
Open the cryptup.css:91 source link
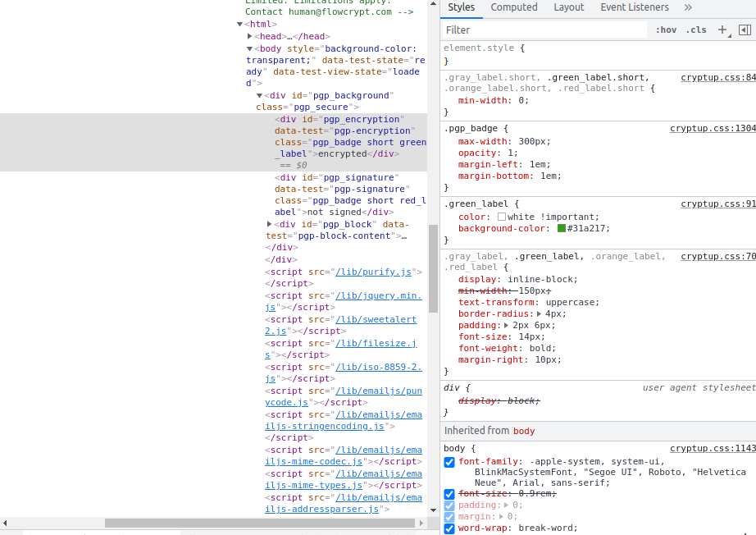pyautogui.click(x=718, y=204)
